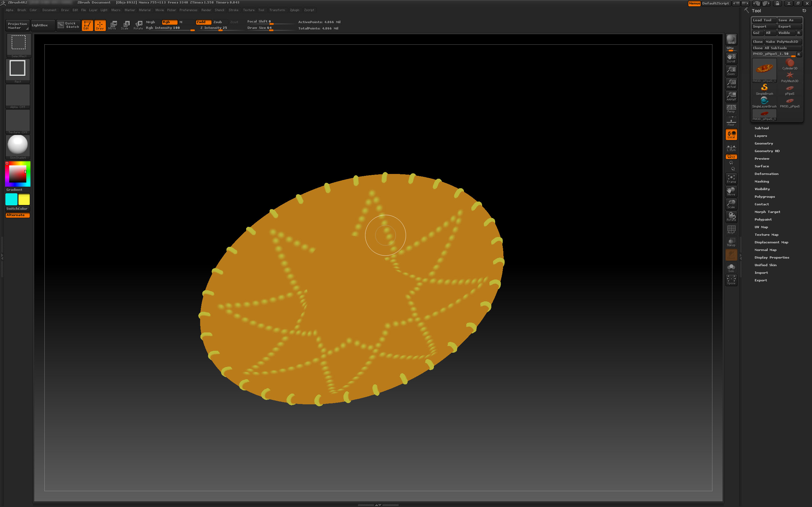Select the Scroll canvas tool
Image resolution: width=812 pixels, height=507 pixels.
(731, 58)
